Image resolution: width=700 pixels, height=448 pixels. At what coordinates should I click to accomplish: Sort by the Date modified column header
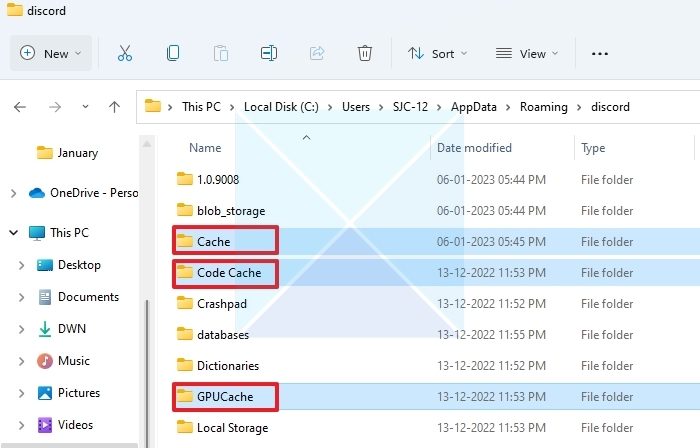tap(474, 148)
